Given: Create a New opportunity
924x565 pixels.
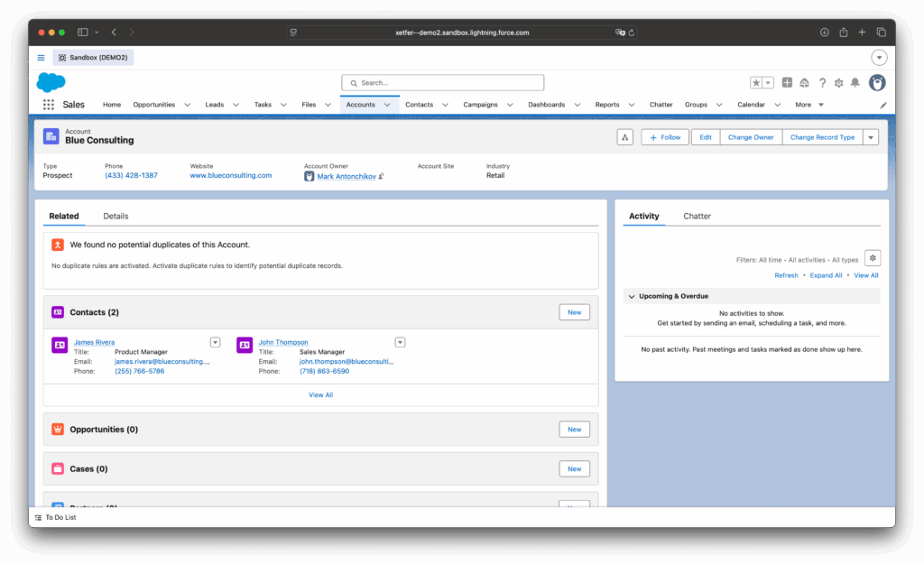Looking at the screenshot, I should click(x=574, y=430).
